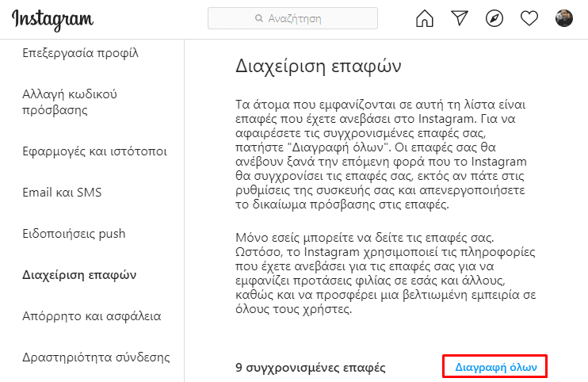
Task: Go to the Home feed icon
Action: 425,18
